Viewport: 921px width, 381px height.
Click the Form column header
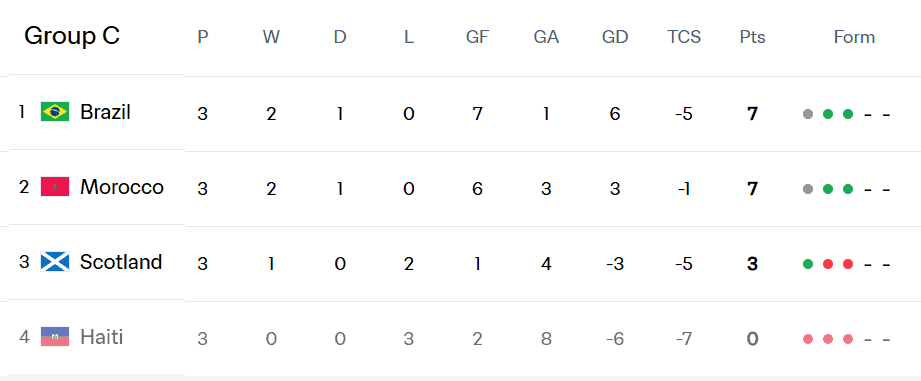pos(854,37)
